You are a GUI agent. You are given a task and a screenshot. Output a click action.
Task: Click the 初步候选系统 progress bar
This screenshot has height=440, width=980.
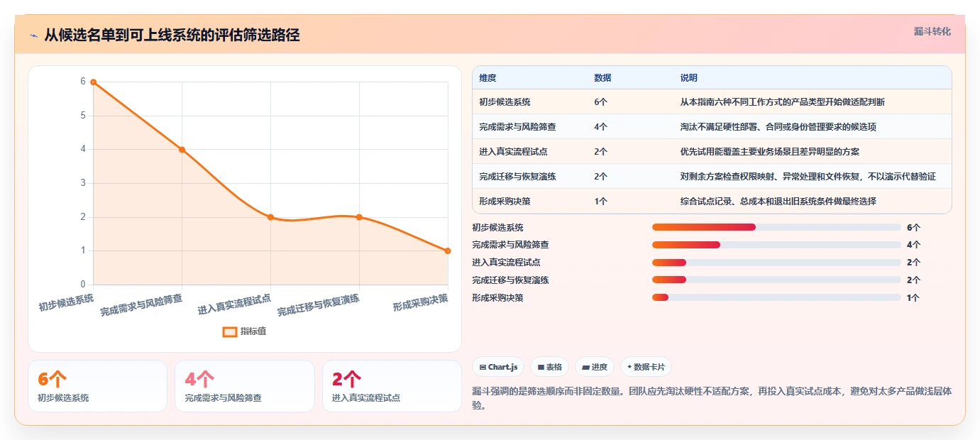(776, 227)
